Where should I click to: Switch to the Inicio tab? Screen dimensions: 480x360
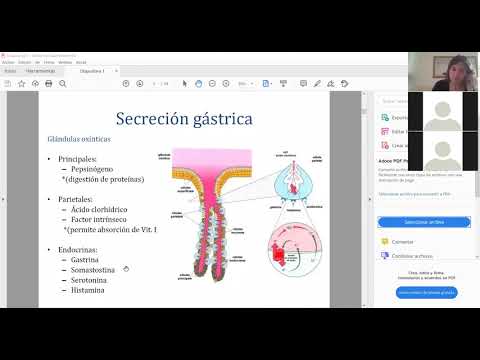[10, 71]
